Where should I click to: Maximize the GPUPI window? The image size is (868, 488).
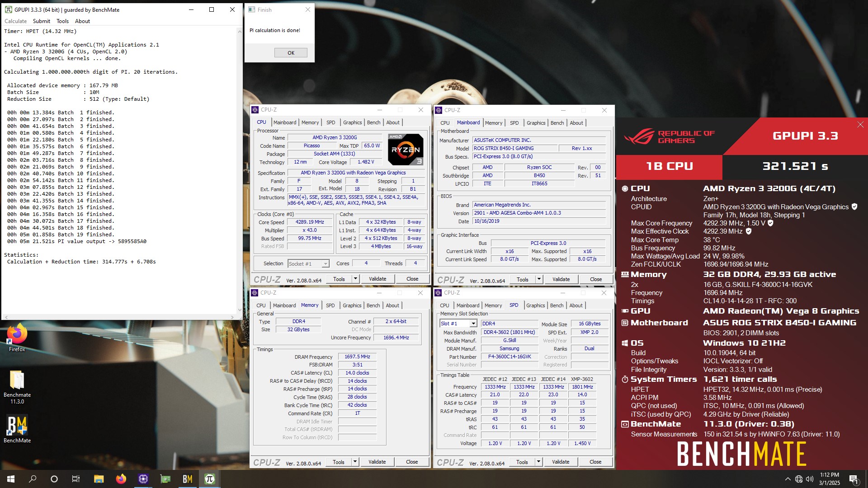point(211,9)
